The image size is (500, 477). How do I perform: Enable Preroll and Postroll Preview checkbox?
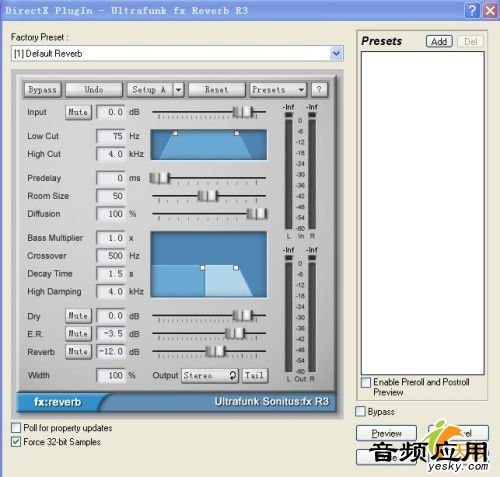(x=366, y=382)
